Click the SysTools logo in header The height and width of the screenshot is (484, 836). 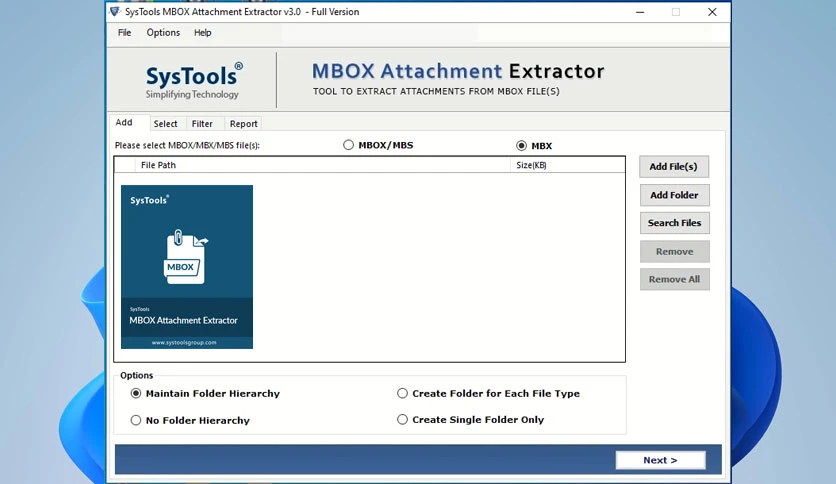[x=194, y=81]
